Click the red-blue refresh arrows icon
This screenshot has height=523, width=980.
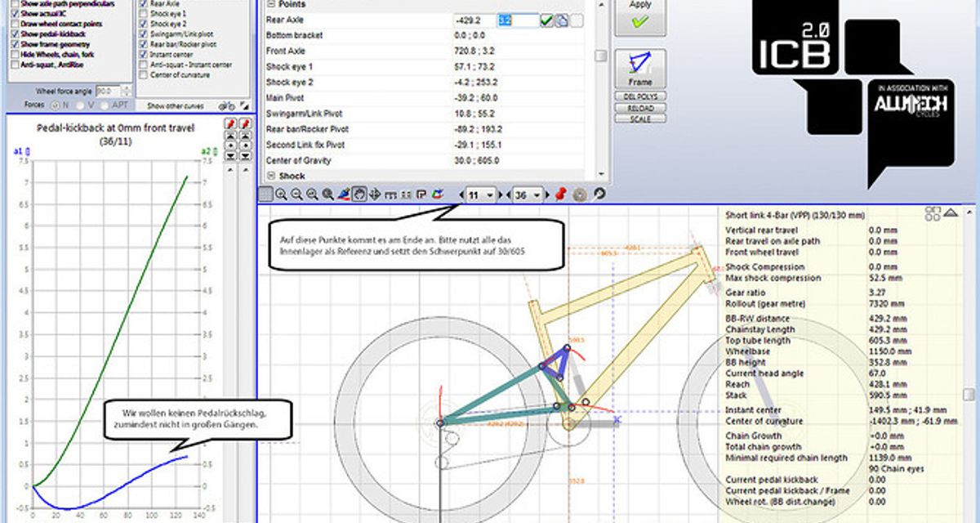click(437, 194)
